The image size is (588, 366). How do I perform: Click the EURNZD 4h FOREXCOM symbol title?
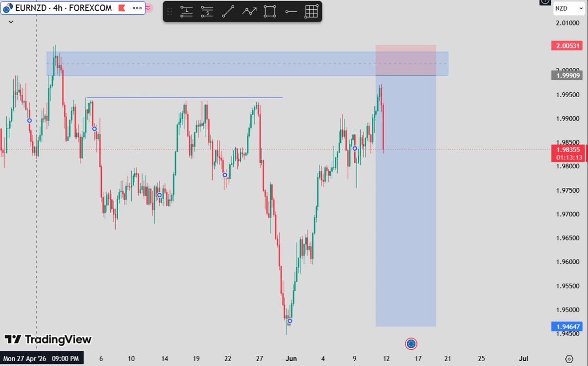tap(64, 8)
